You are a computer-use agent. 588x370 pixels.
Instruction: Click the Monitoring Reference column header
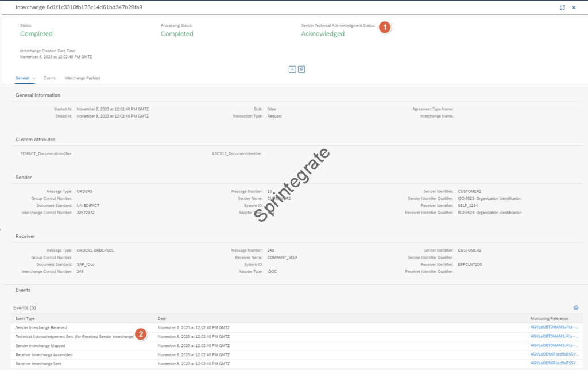[549, 318]
